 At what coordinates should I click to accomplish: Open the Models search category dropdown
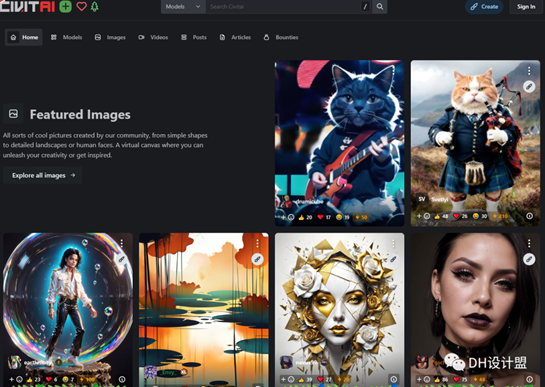(183, 7)
